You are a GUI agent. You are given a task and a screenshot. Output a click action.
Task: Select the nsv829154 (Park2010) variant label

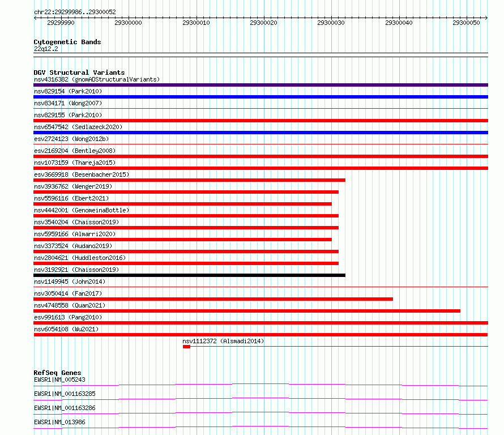(x=68, y=91)
